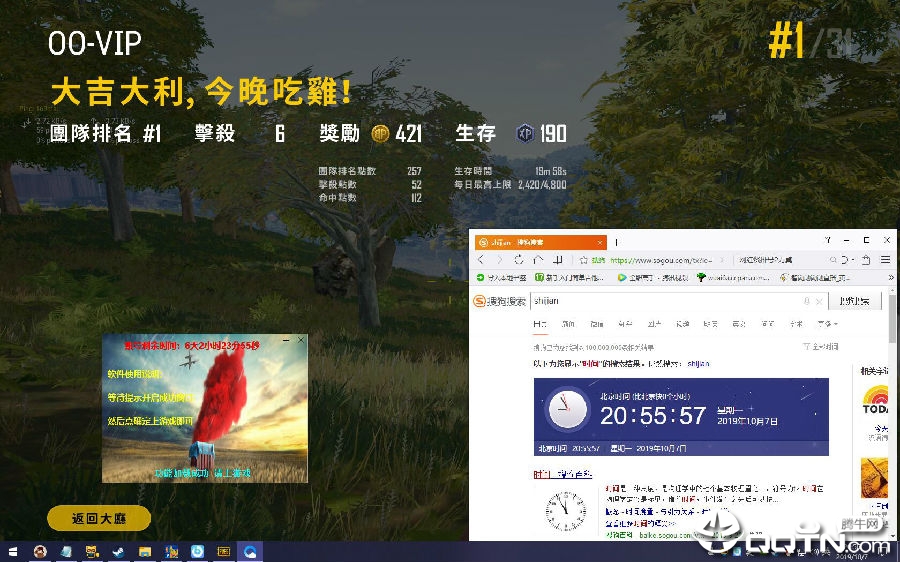Screen dimensions: 900x562
Task: Open the full time filter option
Action: click(821, 347)
